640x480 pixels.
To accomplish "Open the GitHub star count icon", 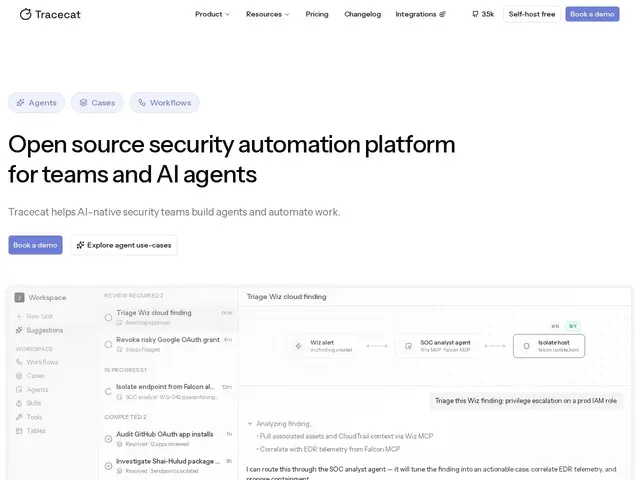I will (475, 14).
